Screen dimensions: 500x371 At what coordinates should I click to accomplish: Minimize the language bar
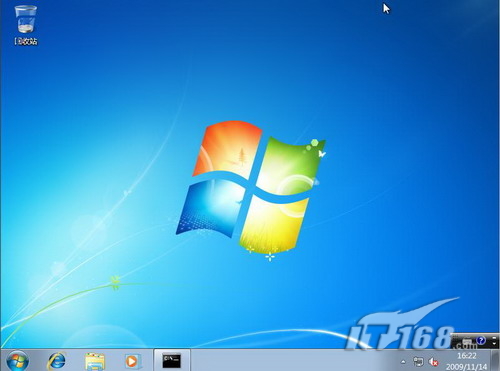tap(494, 337)
